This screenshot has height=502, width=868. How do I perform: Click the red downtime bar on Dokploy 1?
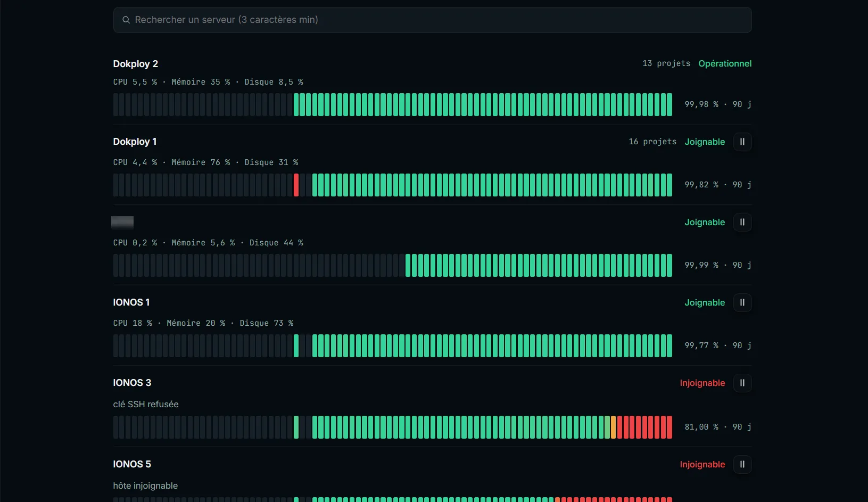pos(296,185)
